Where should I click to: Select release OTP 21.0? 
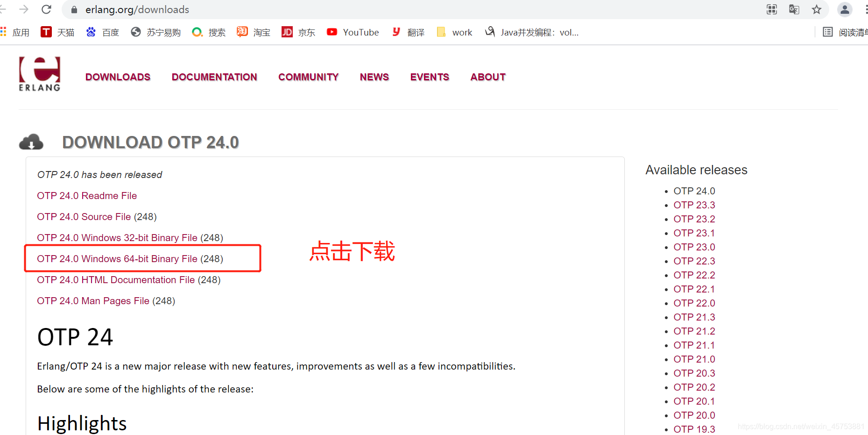click(x=694, y=359)
